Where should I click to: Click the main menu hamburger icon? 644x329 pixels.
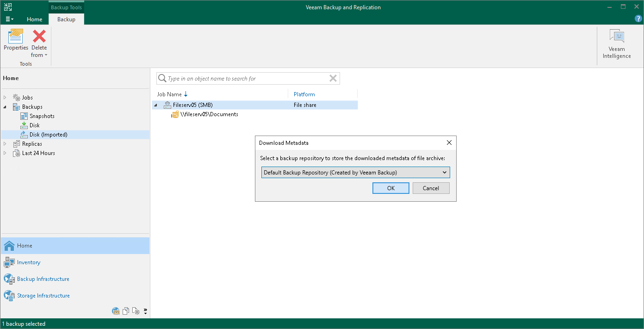[x=9, y=19]
